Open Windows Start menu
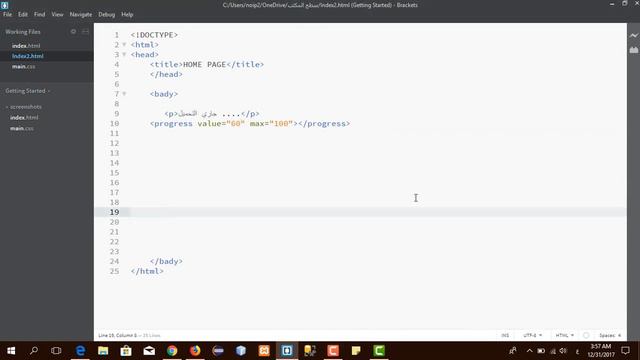This screenshot has height=360, width=640. click(x=11, y=351)
